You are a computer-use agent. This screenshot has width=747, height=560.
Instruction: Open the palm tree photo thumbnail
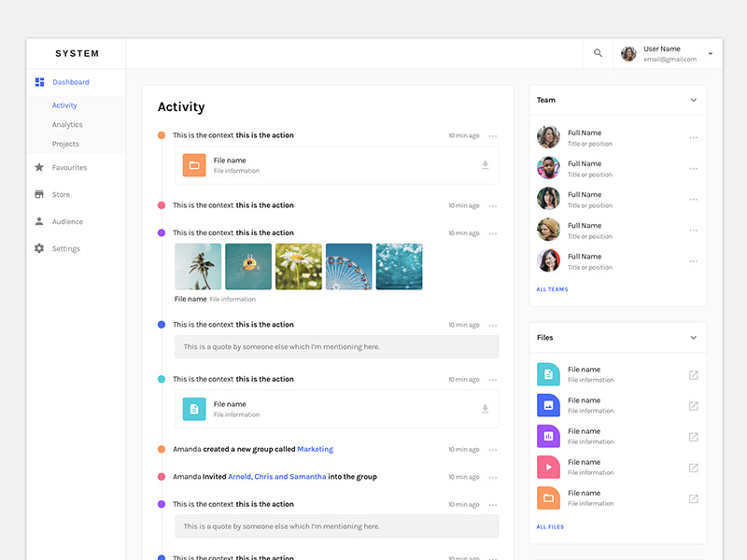pyautogui.click(x=198, y=267)
